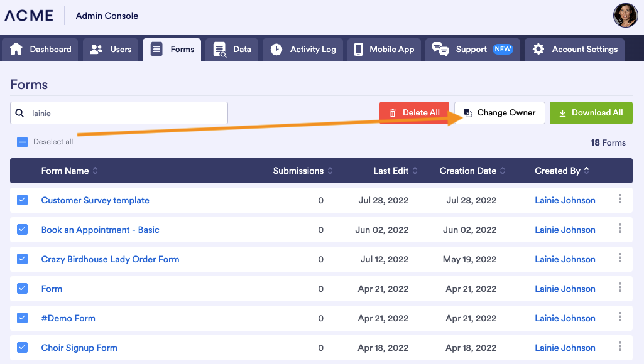
Task: Click the Change Owner button
Action: [x=499, y=113]
